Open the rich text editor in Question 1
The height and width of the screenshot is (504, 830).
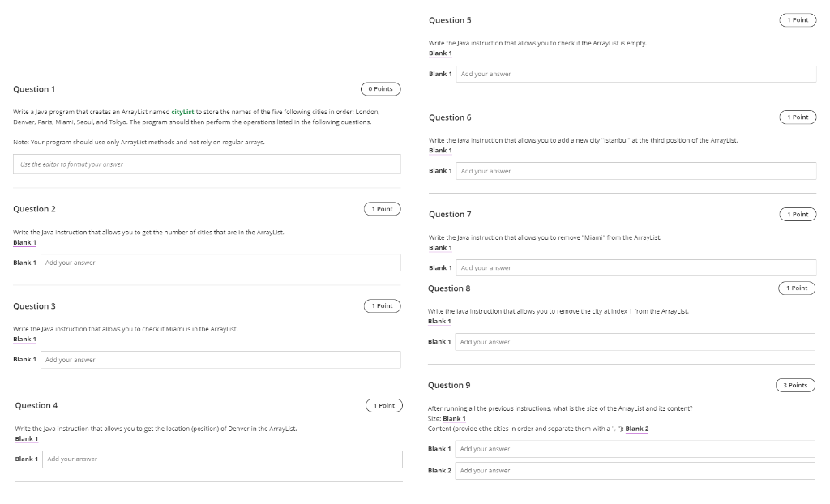[205, 164]
